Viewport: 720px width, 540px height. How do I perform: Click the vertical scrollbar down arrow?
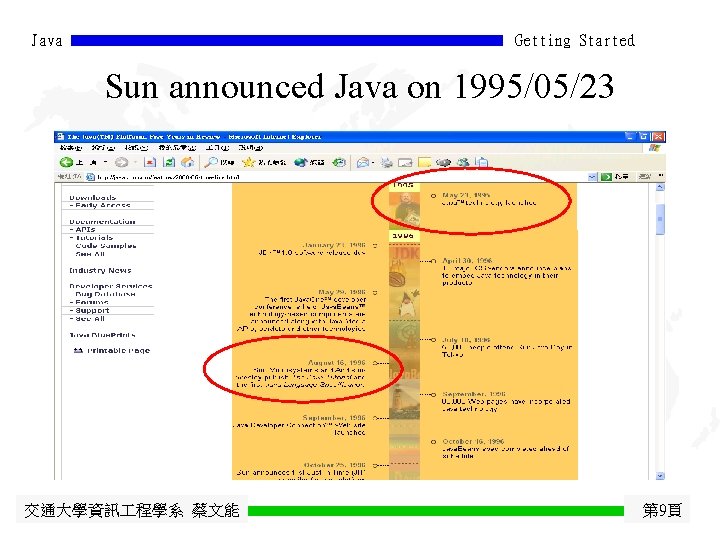pyautogui.click(x=660, y=476)
